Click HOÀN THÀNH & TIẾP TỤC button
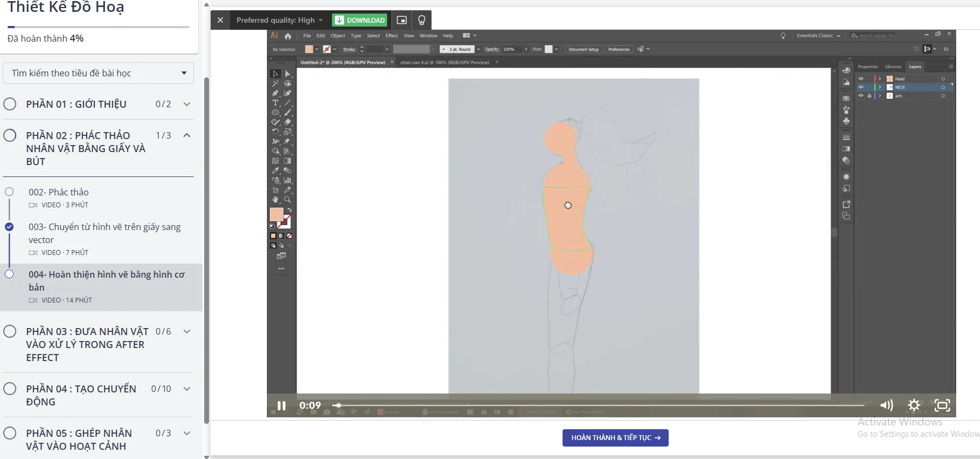Screen dimensions: 980x459 click(x=615, y=438)
